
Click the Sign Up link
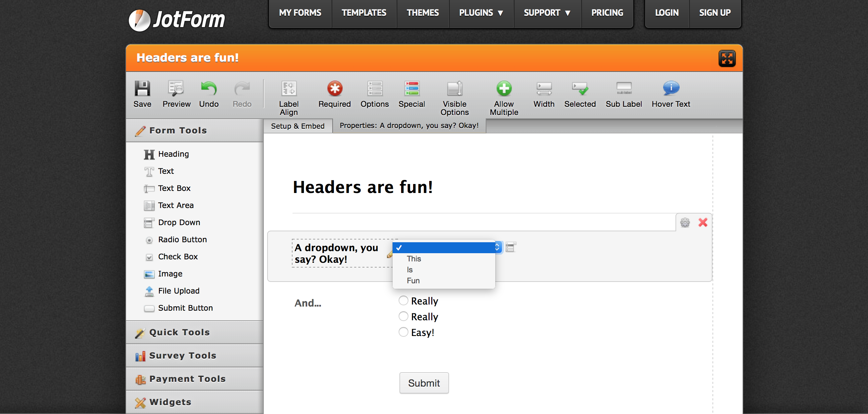[x=715, y=13]
